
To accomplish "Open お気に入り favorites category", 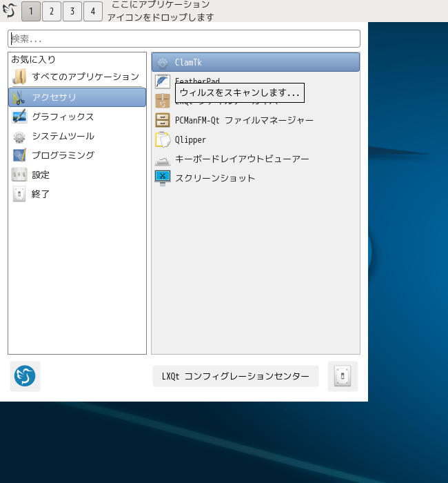I will point(33,59).
